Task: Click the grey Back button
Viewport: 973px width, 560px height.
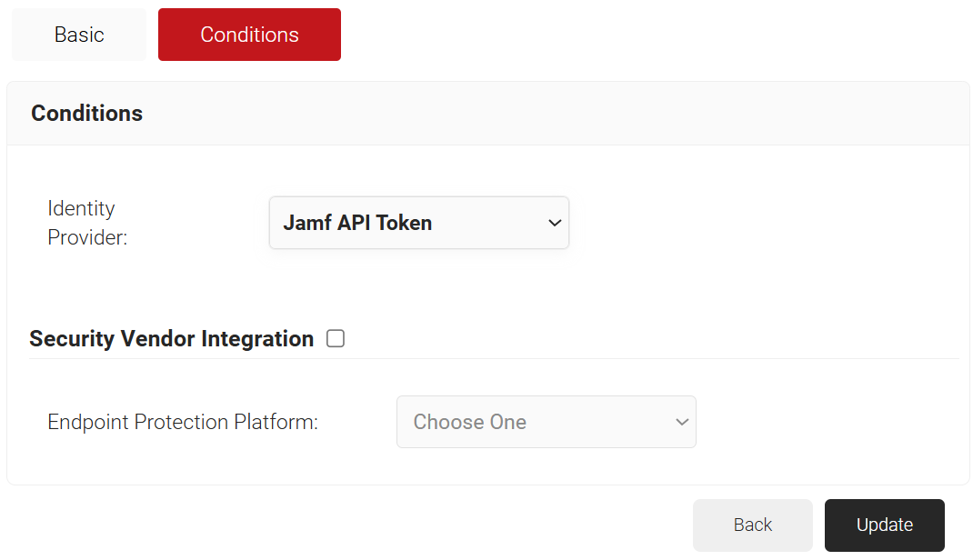Action: (753, 525)
